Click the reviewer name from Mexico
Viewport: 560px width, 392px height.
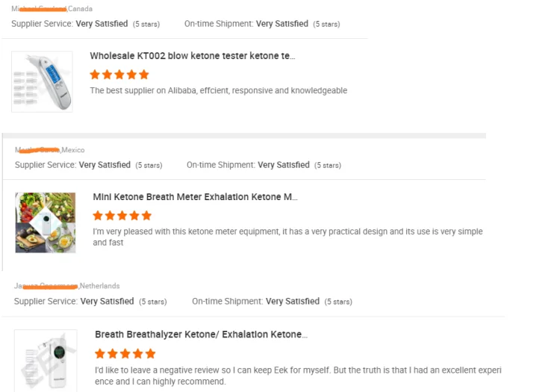37,150
